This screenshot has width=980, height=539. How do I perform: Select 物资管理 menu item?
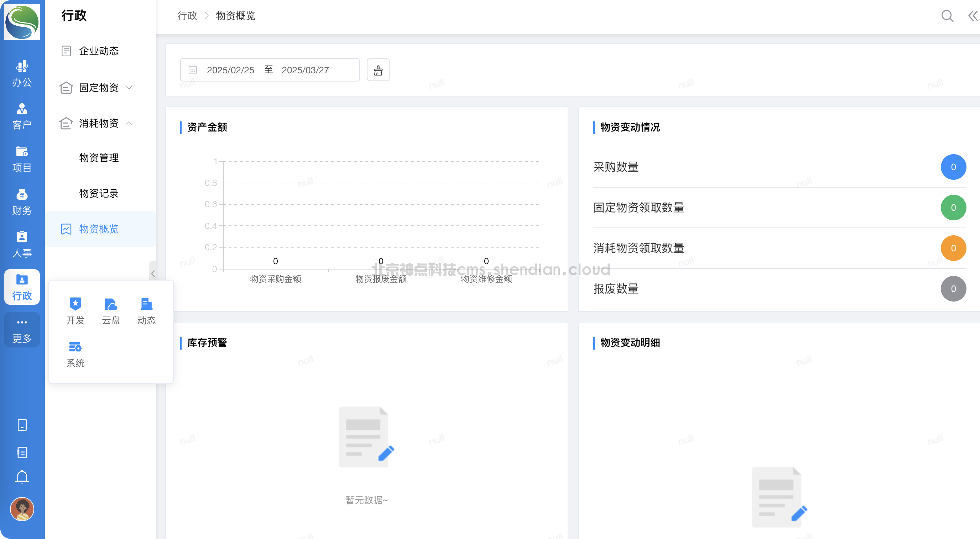coord(99,158)
